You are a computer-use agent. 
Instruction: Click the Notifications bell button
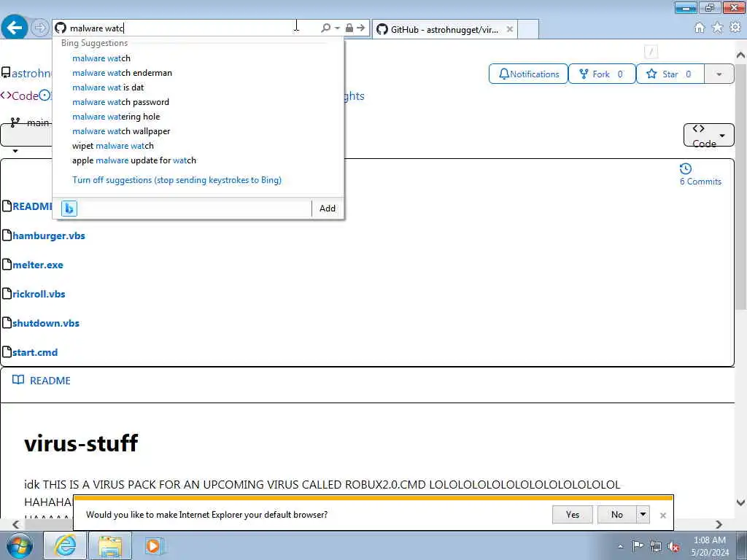(x=528, y=74)
